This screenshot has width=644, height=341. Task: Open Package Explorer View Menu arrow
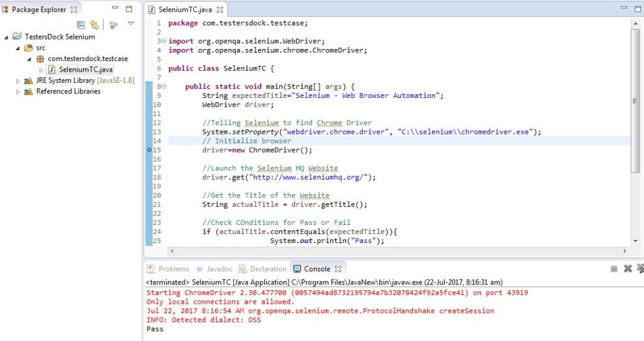tap(131, 24)
